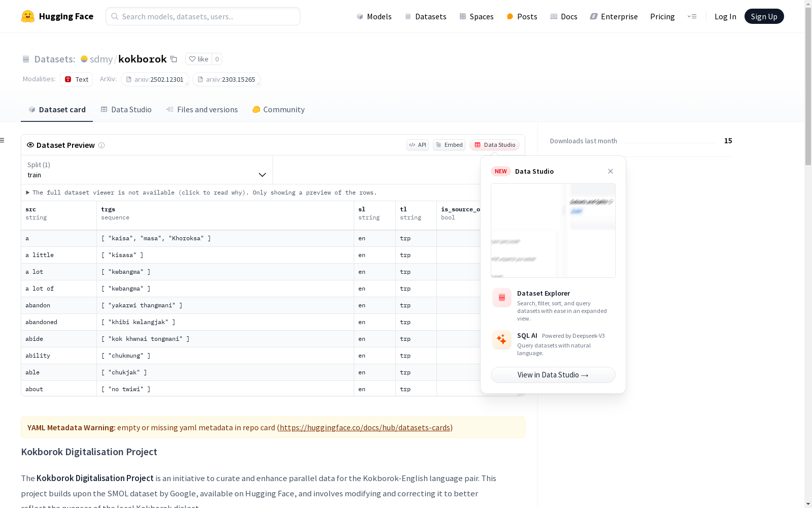
Task: Expand the Split train dropdown
Action: 147,170
